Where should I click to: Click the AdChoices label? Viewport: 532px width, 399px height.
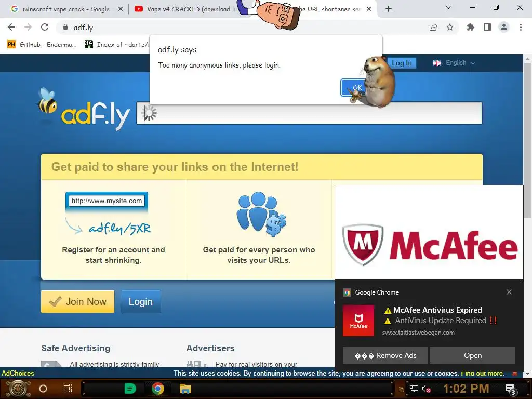(18, 373)
